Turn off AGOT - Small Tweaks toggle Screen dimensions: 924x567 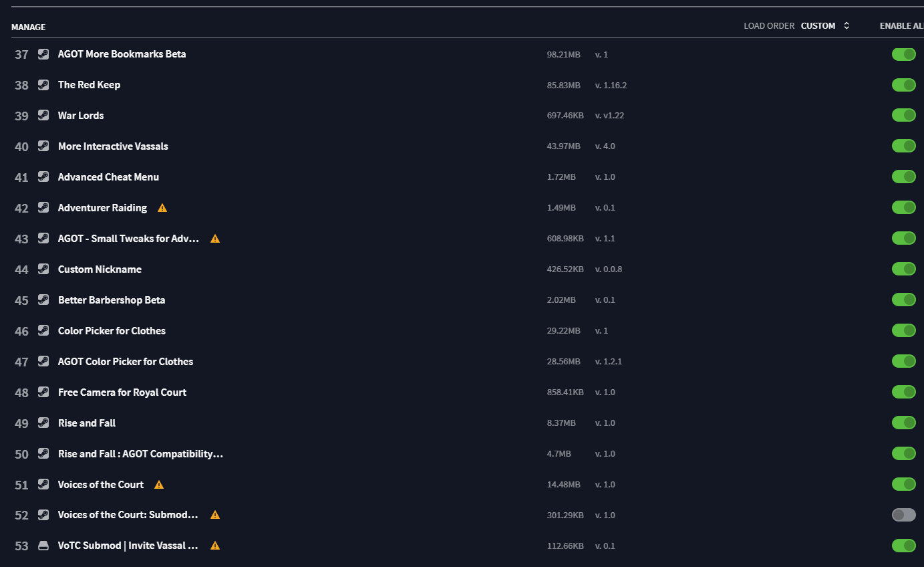point(904,239)
